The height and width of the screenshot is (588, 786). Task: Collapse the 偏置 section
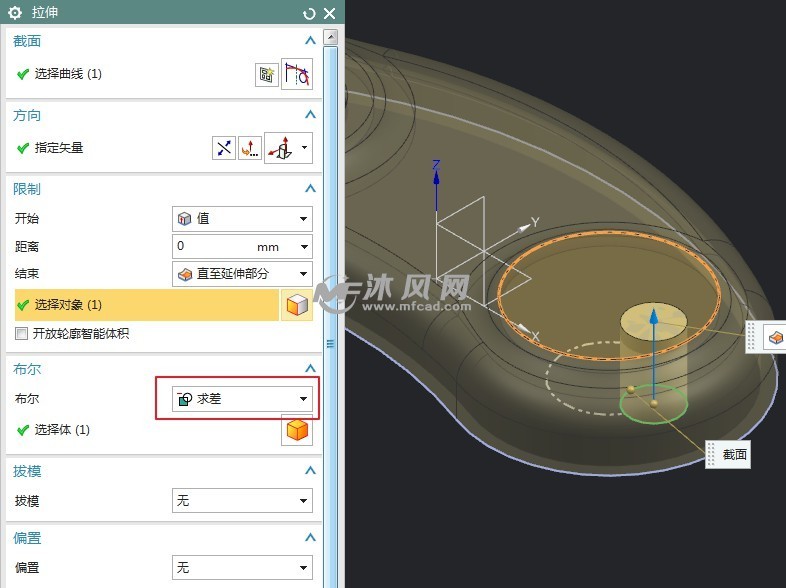310,537
